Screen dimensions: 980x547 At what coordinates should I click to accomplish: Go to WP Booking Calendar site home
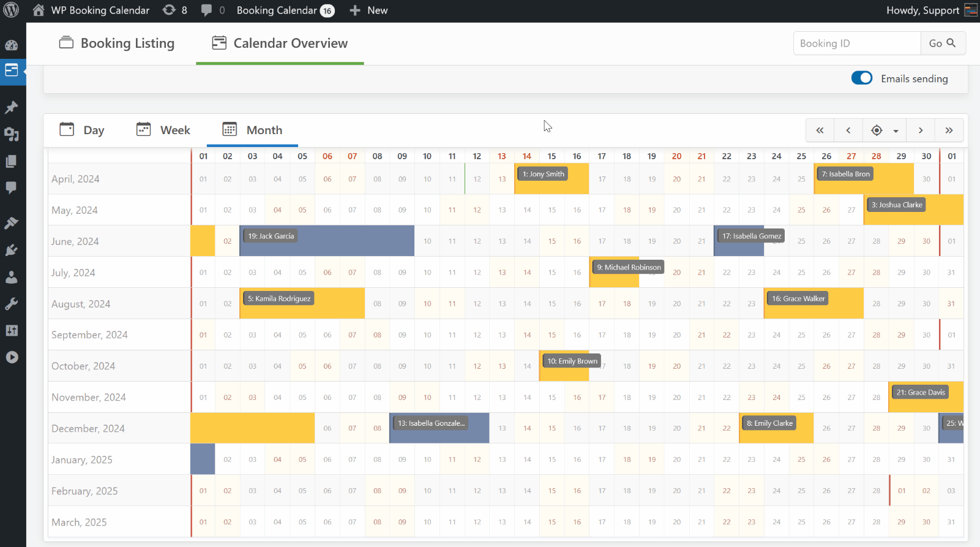point(91,10)
